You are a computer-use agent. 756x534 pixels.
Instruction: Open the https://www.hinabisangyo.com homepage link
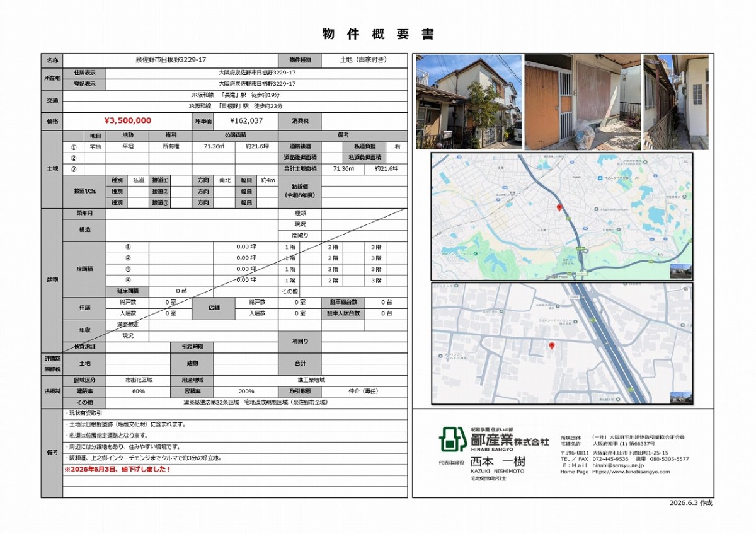click(631, 472)
